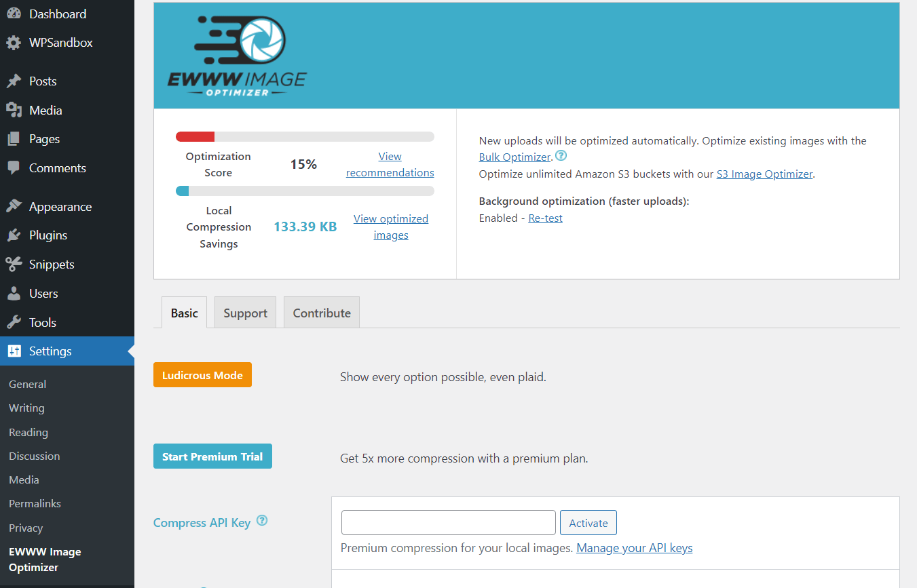Enable Ludicrous Mode
Image resolution: width=917 pixels, height=588 pixels.
[202, 374]
